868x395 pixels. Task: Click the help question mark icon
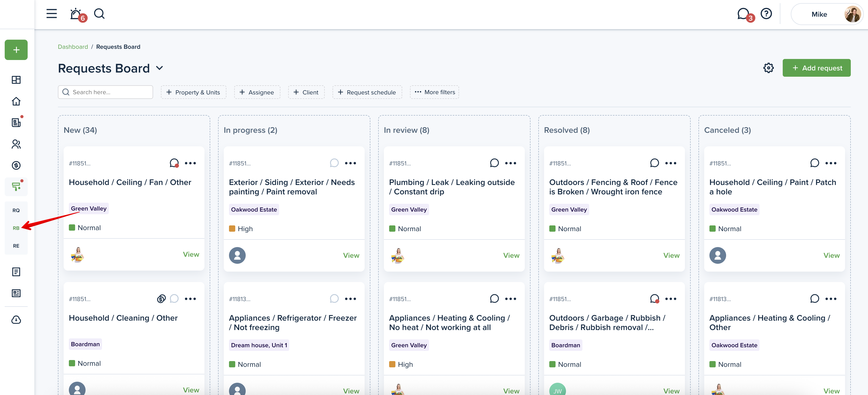(766, 14)
